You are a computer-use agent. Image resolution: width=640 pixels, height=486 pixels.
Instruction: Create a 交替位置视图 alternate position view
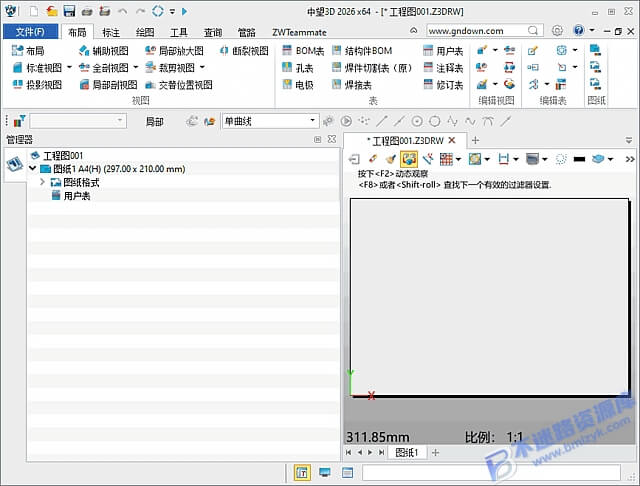[x=179, y=85]
